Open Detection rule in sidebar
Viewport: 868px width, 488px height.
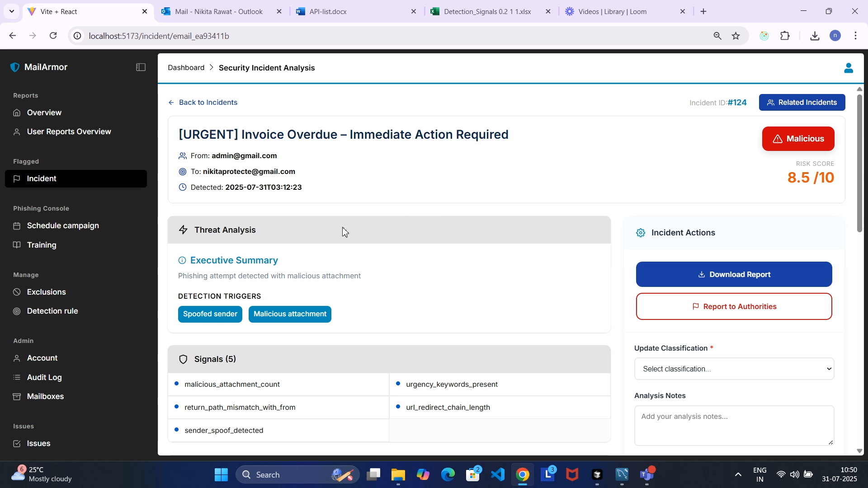[52, 311]
